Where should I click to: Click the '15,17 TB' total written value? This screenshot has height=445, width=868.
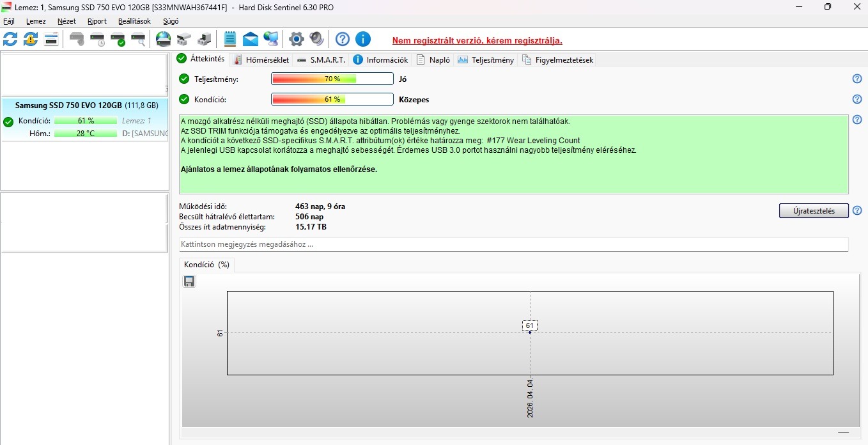pos(311,227)
